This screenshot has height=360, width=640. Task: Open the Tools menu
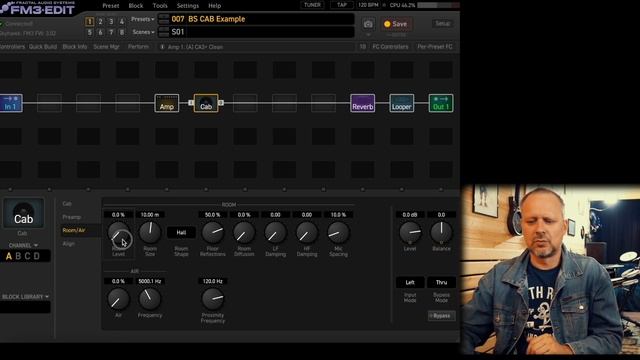(x=160, y=6)
